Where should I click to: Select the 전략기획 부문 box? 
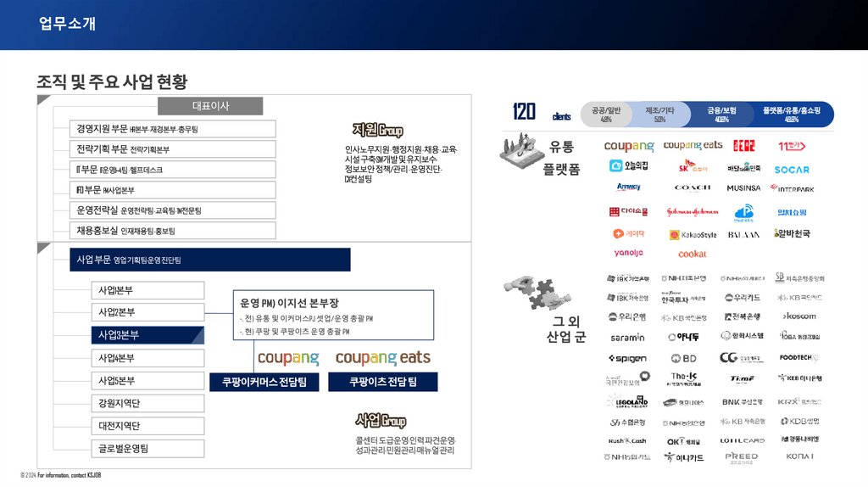173,149
